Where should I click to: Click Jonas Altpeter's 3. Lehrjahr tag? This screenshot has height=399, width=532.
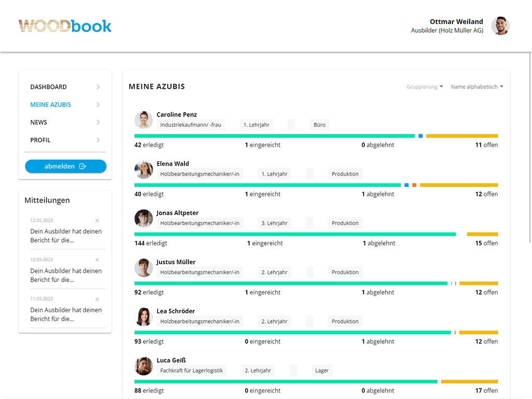coord(274,223)
